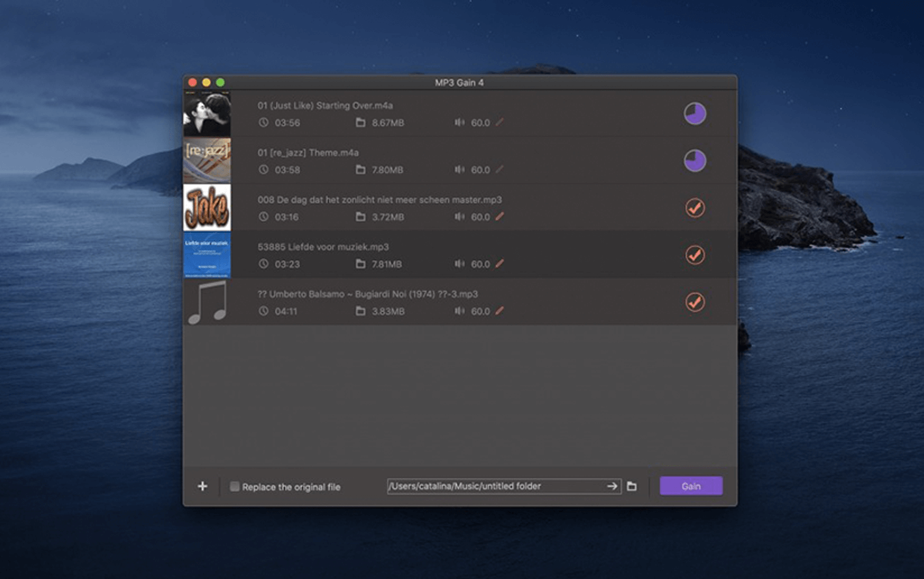Click volume icon in Umberto Balsamo row

pyautogui.click(x=459, y=311)
